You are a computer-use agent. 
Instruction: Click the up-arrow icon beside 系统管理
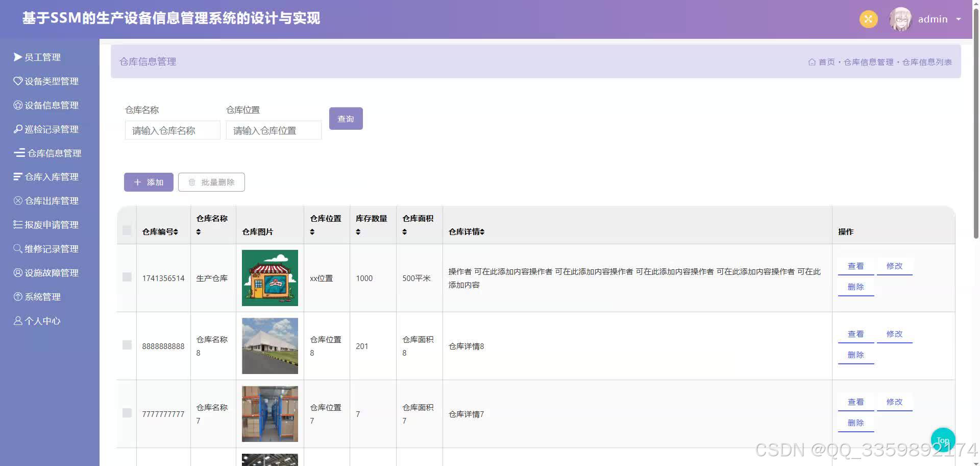pos(18,296)
